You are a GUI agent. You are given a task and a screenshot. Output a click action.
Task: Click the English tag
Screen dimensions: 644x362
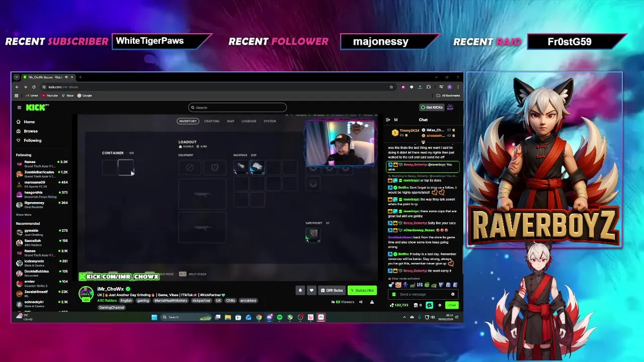pyautogui.click(x=126, y=301)
